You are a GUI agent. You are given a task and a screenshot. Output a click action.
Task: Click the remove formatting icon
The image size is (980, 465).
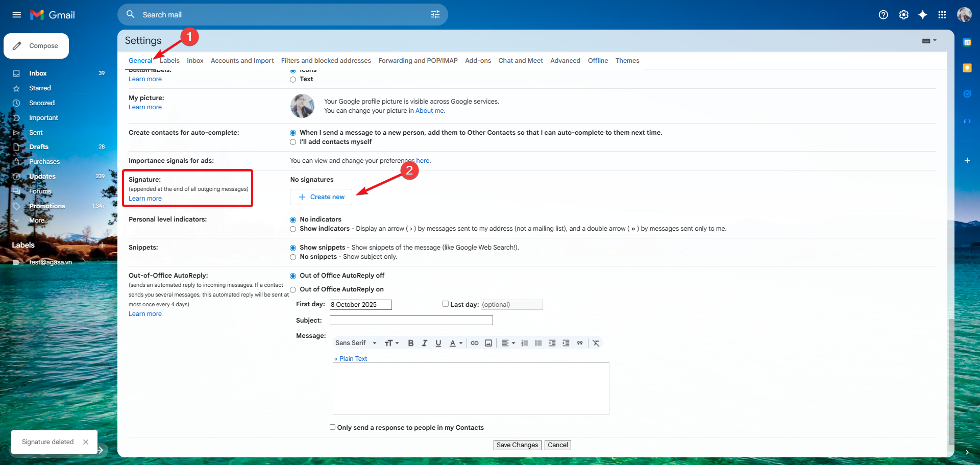[x=596, y=343]
